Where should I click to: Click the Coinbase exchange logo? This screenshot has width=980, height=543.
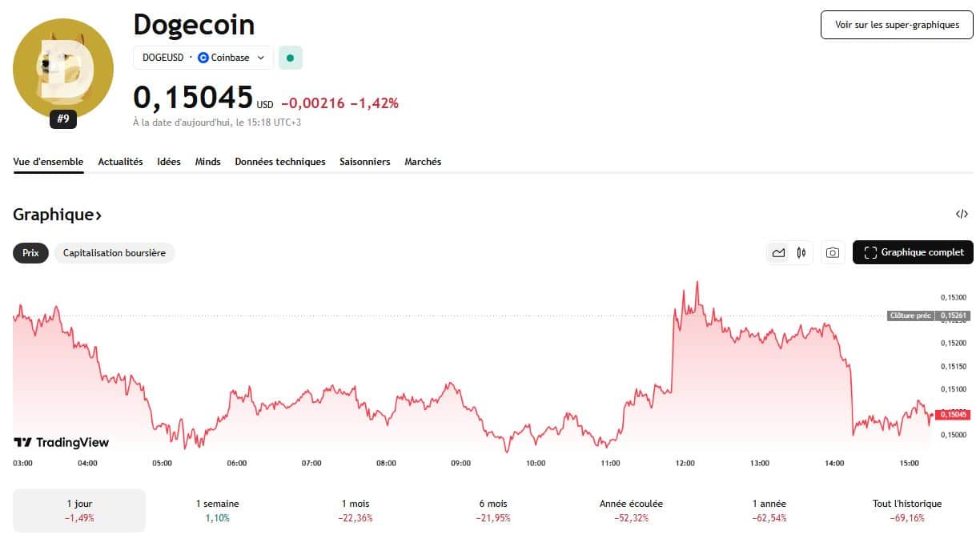tap(202, 57)
